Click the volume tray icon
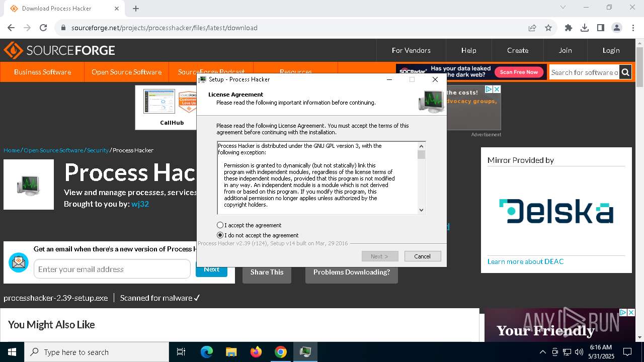 pyautogui.click(x=579, y=352)
